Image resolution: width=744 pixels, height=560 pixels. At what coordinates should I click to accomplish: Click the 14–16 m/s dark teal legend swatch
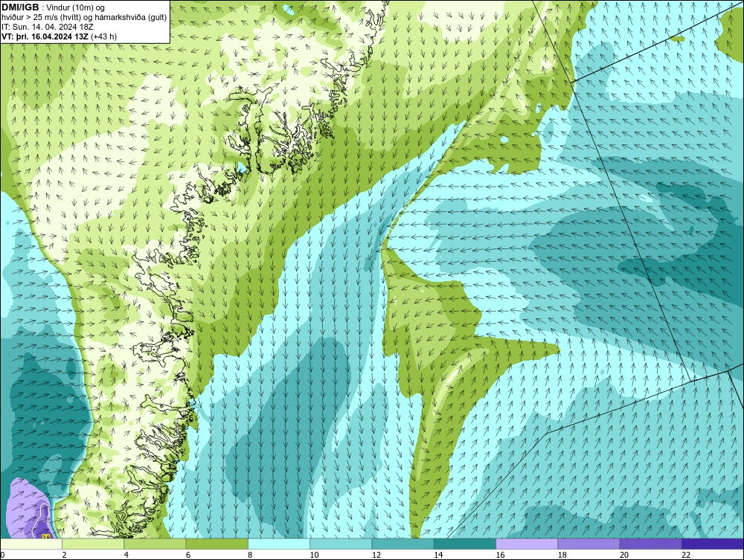point(465,544)
